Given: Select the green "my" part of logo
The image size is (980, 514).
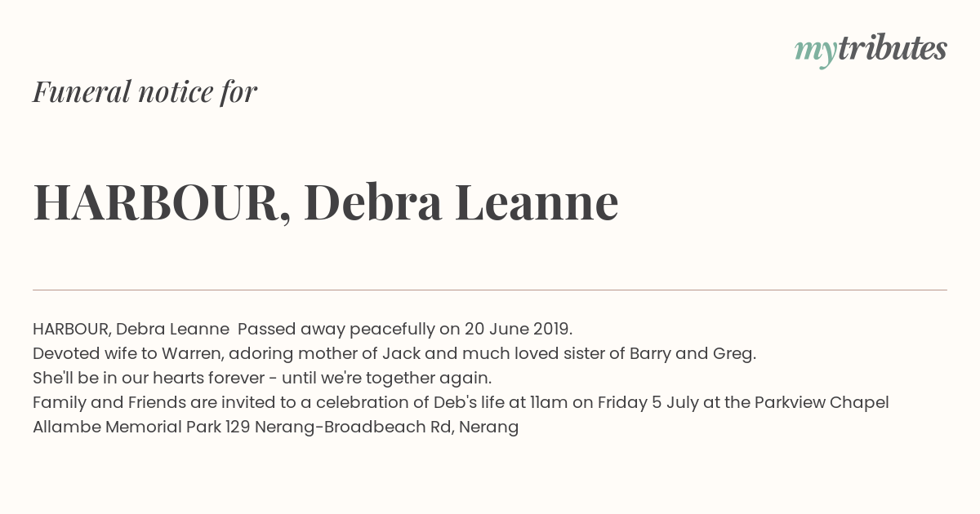Looking at the screenshot, I should (x=816, y=52).
